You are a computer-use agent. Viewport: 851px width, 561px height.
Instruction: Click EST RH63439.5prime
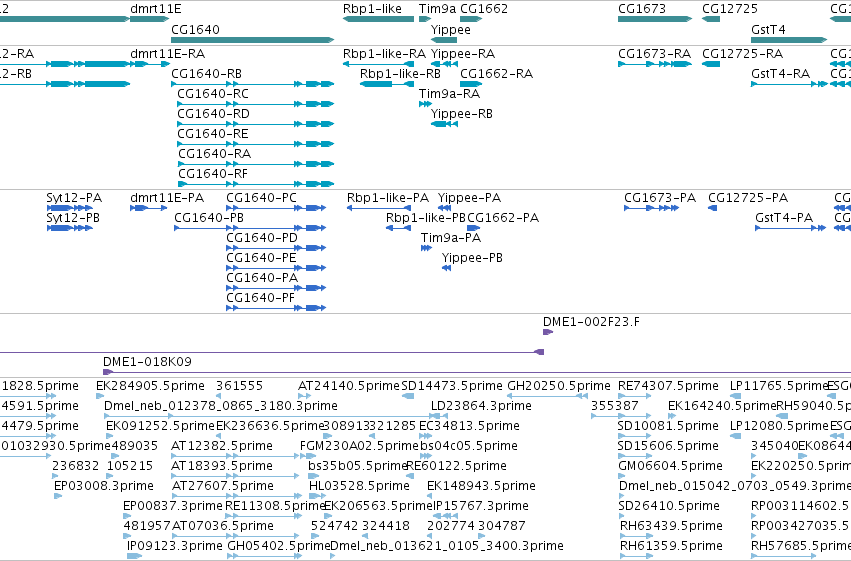(637, 536)
